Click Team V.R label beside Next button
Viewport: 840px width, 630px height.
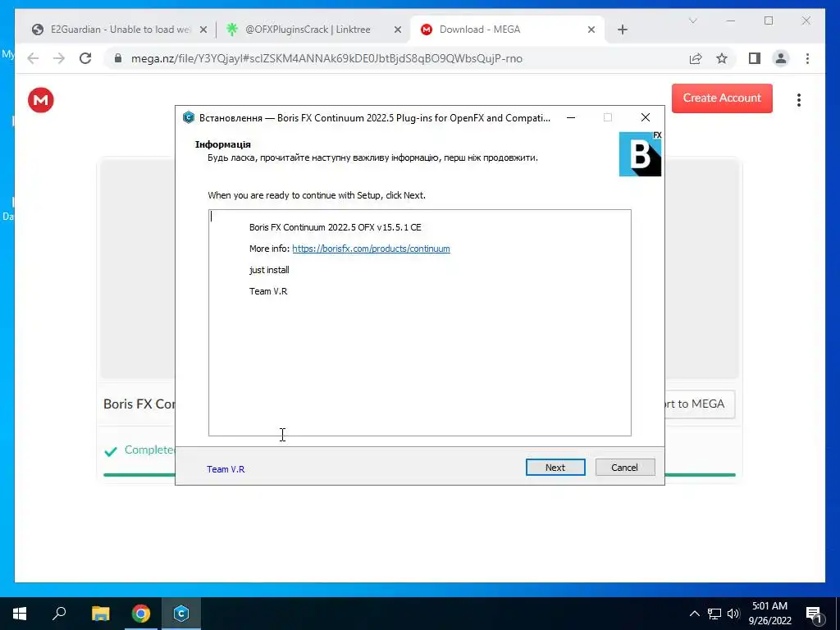point(226,469)
